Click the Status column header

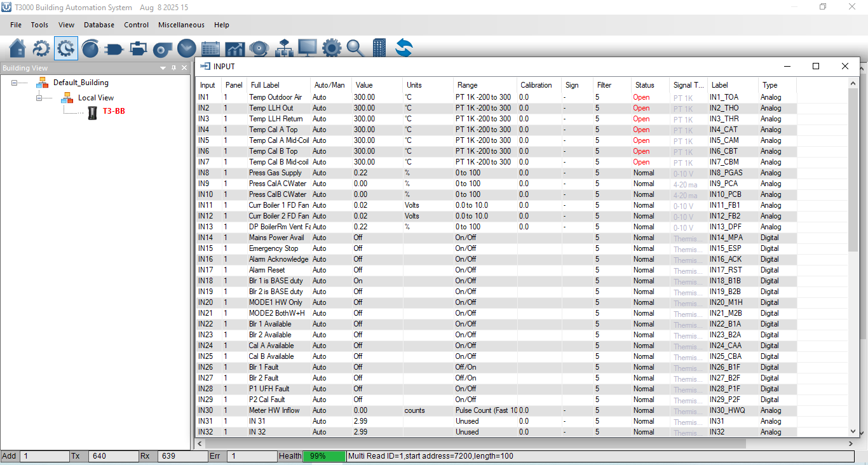pyautogui.click(x=644, y=85)
